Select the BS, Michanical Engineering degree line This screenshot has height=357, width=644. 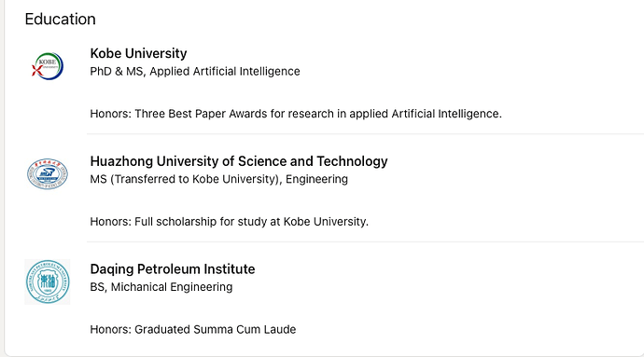pyautogui.click(x=161, y=287)
